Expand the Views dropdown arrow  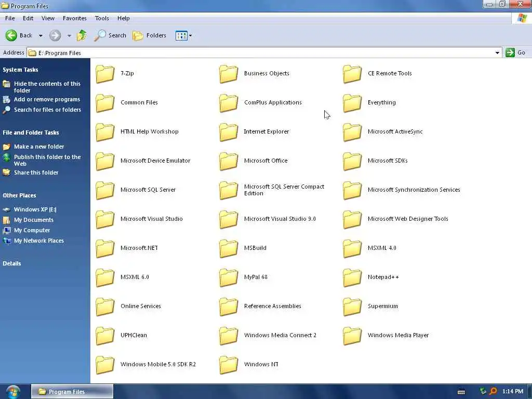click(190, 36)
